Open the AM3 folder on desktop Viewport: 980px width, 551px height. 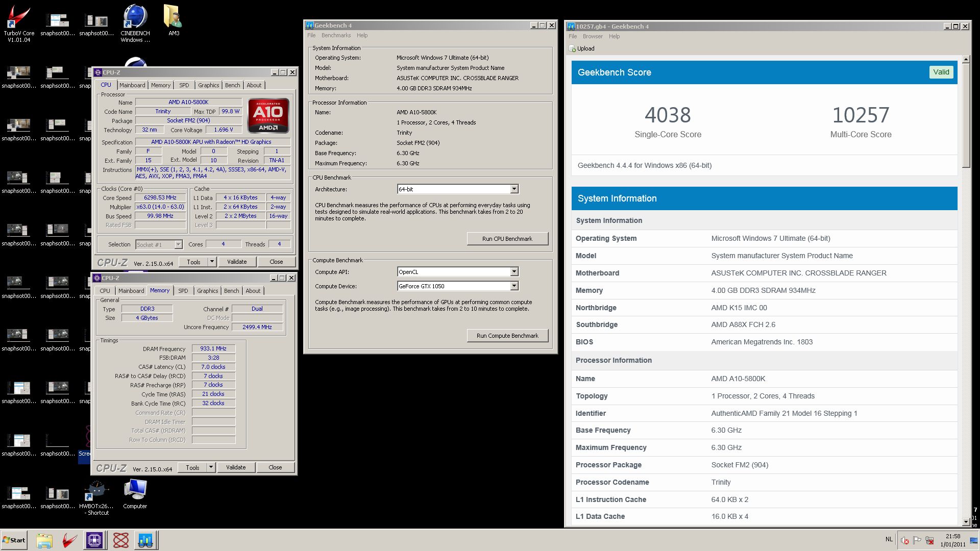(x=174, y=20)
